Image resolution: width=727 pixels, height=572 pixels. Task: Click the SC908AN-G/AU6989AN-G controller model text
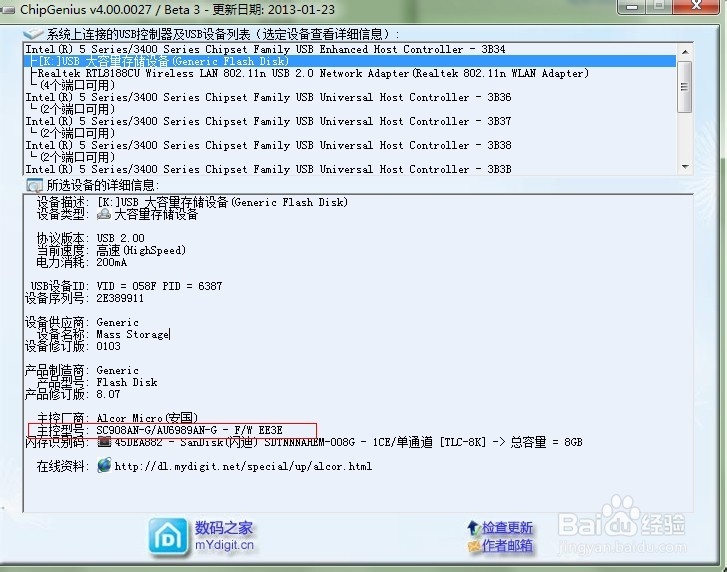(x=189, y=430)
